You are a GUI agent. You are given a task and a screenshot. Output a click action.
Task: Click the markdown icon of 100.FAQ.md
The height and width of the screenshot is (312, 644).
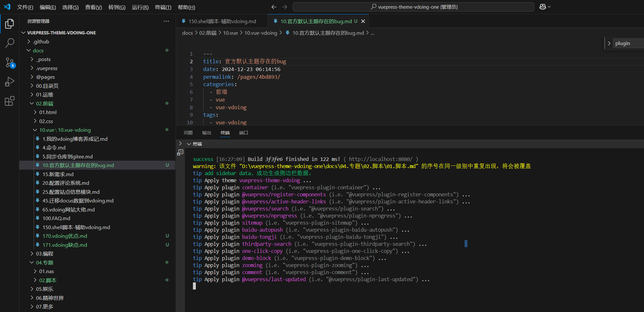38,218
